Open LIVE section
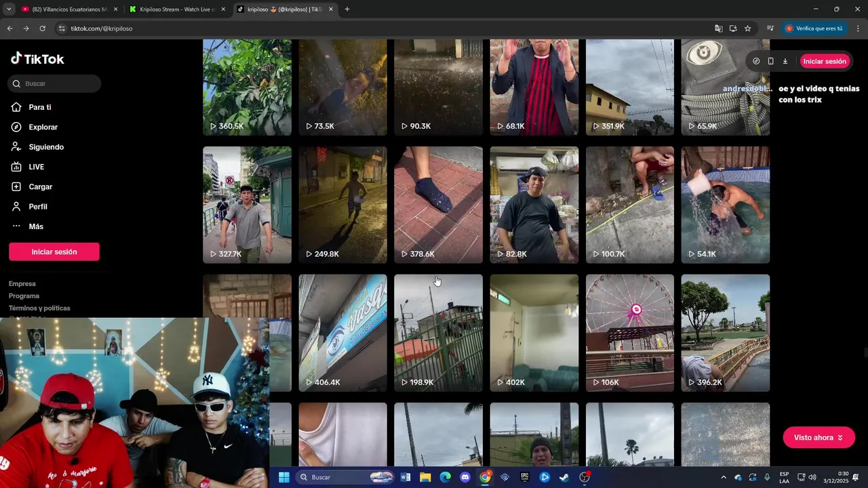868x488 pixels. tap(36, 167)
